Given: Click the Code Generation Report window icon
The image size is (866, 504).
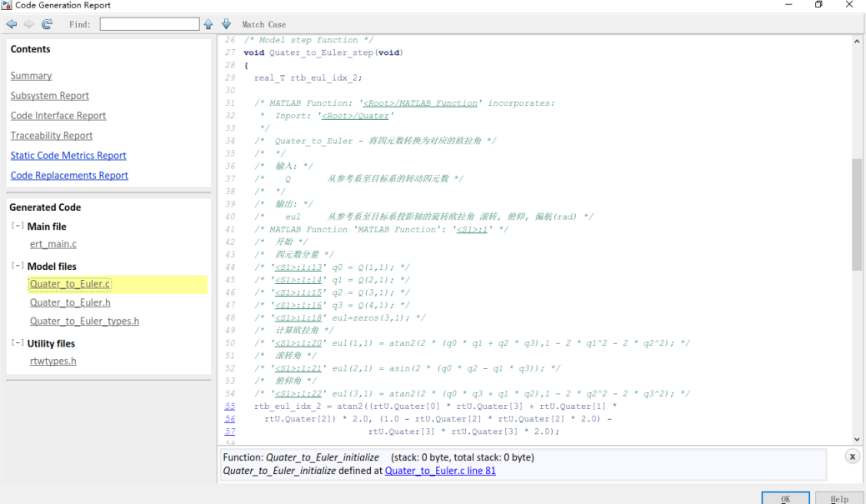Looking at the screenshot, I should click(x=7, y=5).
